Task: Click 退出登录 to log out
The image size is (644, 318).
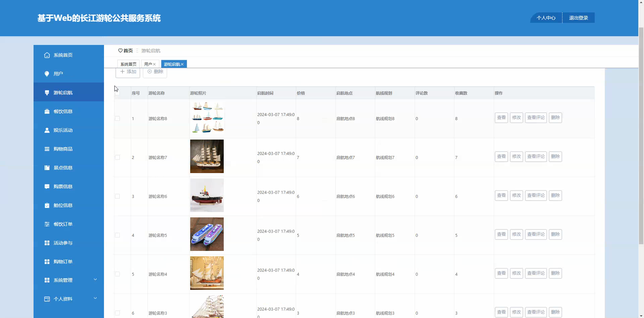Action: click(579, 18)
